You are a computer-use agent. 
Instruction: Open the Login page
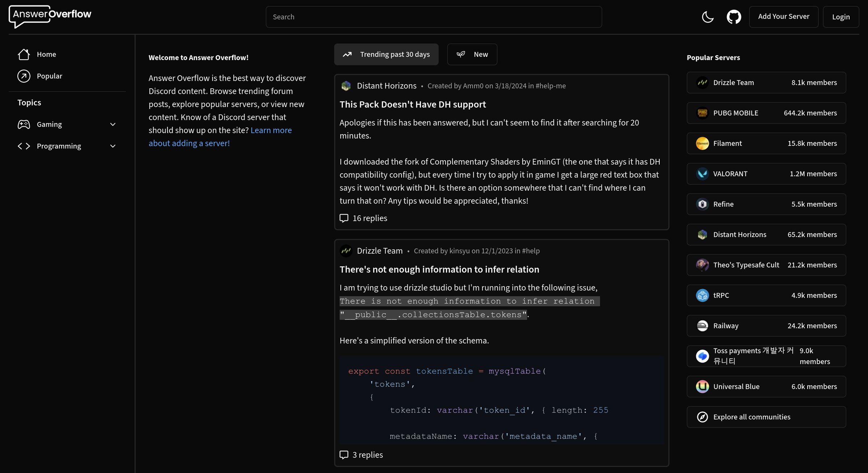(x=841, y=17)
